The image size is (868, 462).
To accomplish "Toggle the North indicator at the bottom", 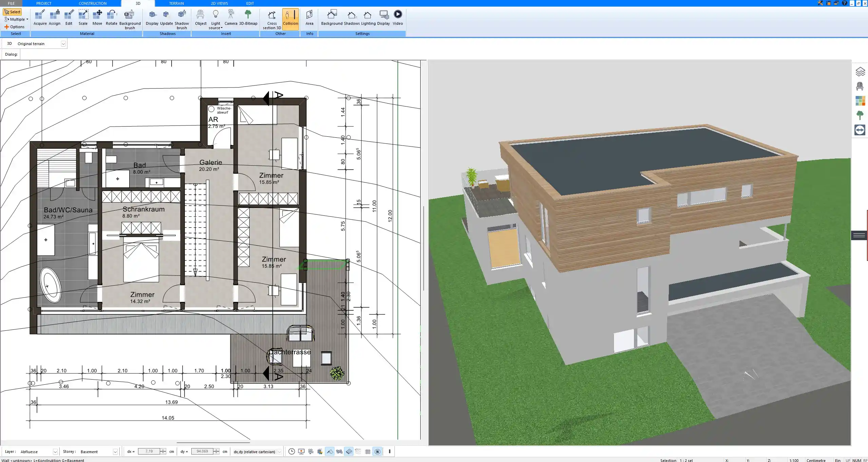I will coord(377,451).
